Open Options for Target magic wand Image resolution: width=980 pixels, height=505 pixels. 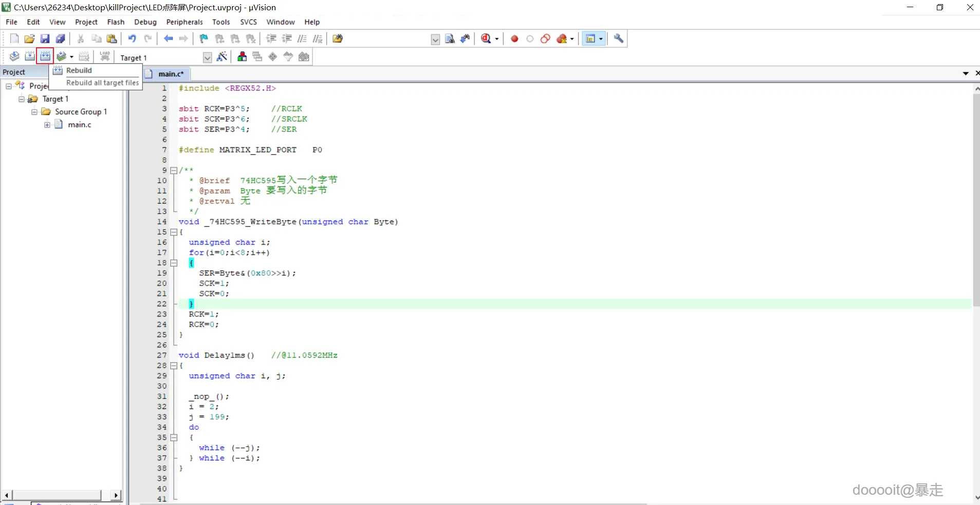click(222, 57)
